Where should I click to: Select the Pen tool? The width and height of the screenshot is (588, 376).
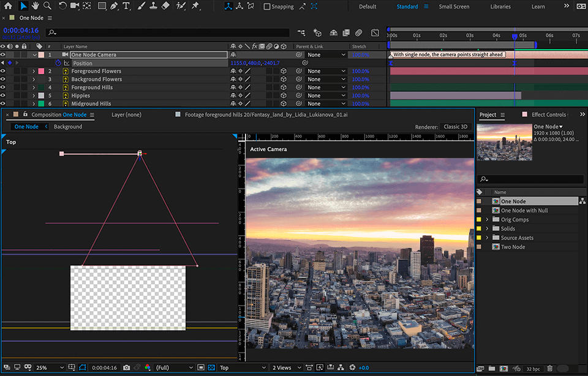click(114, 6)
